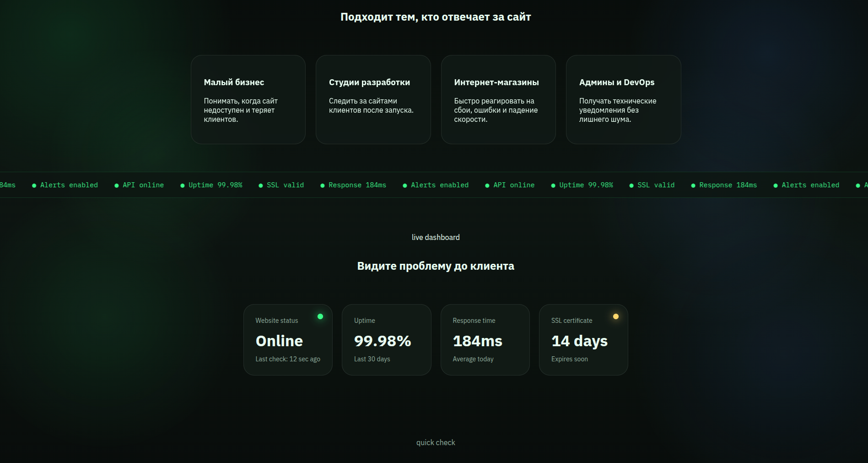Open the Студии разработки card
This screenshot has height=463, width=868.
coord(373,100)
